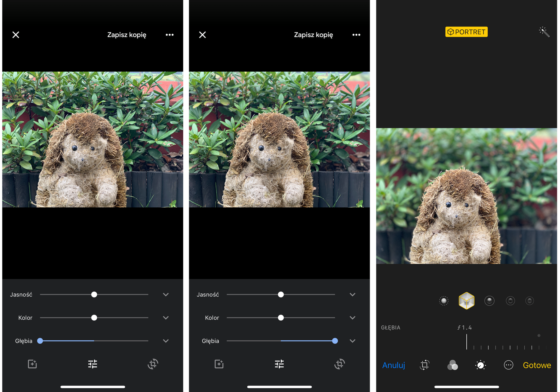Click Głębia slider handle in left screen
The width and height of the screenshot is (560, 392).
40,341
